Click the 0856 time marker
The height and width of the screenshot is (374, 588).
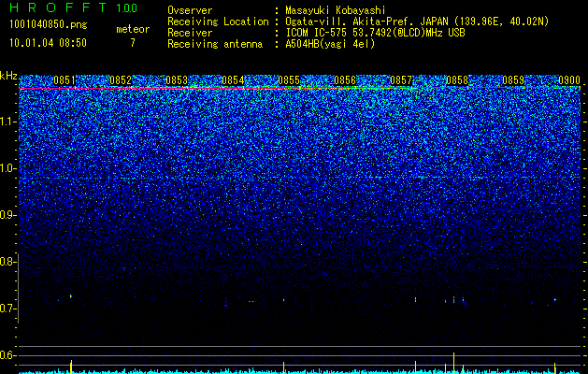pos(345,80)
